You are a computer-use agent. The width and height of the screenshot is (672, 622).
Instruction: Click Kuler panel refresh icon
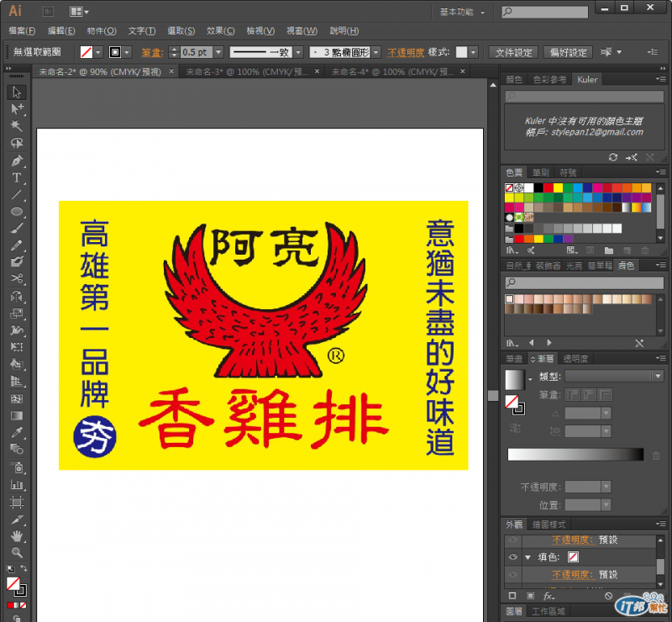(613, 157)
